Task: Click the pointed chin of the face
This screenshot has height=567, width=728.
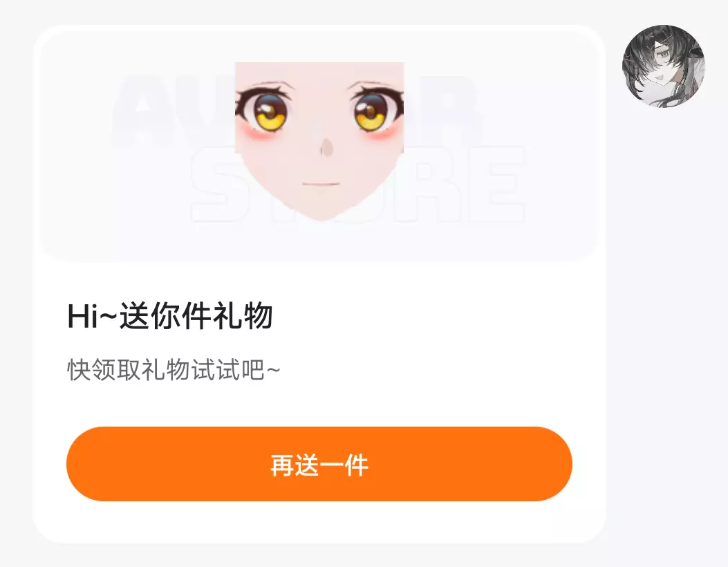Action: pyautogui.click(x=320, y=214)
